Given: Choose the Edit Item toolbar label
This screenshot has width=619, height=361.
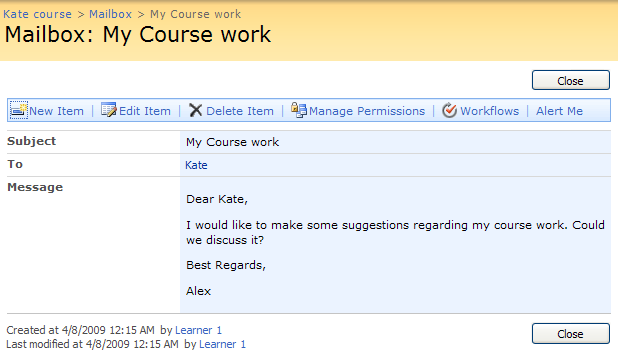Looking at the screenshot, I should click(x=145, y=111).
